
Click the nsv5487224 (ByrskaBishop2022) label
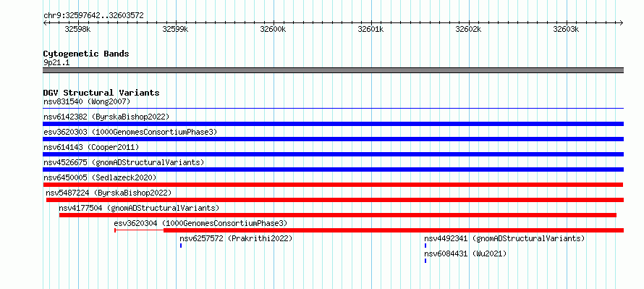109,193
